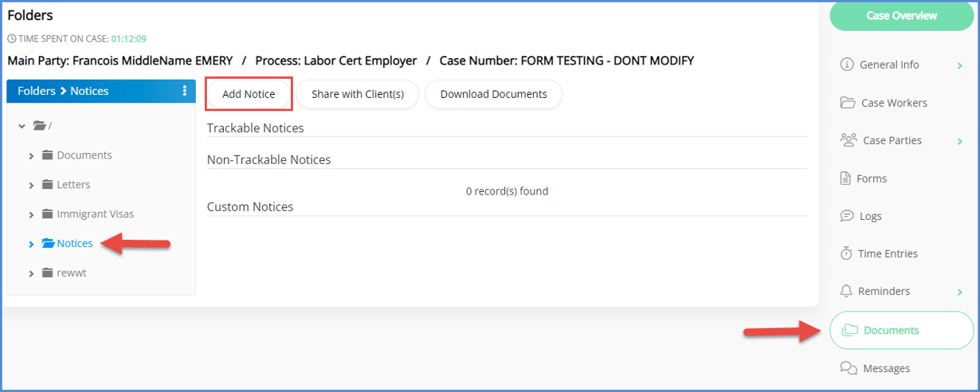This screenshot has height=392, width=980.
Task: Expand the Immigrant Visas folder node
Action: point(31,214)
